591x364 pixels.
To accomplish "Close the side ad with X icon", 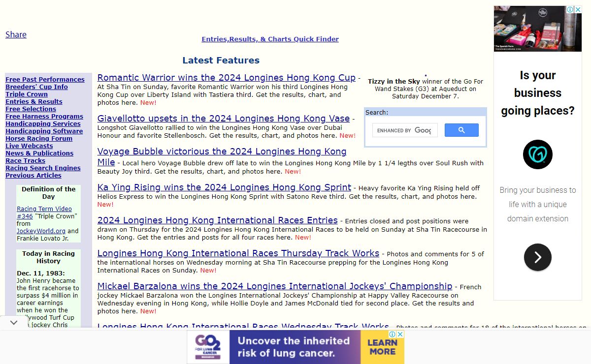I will click(578, 10).
